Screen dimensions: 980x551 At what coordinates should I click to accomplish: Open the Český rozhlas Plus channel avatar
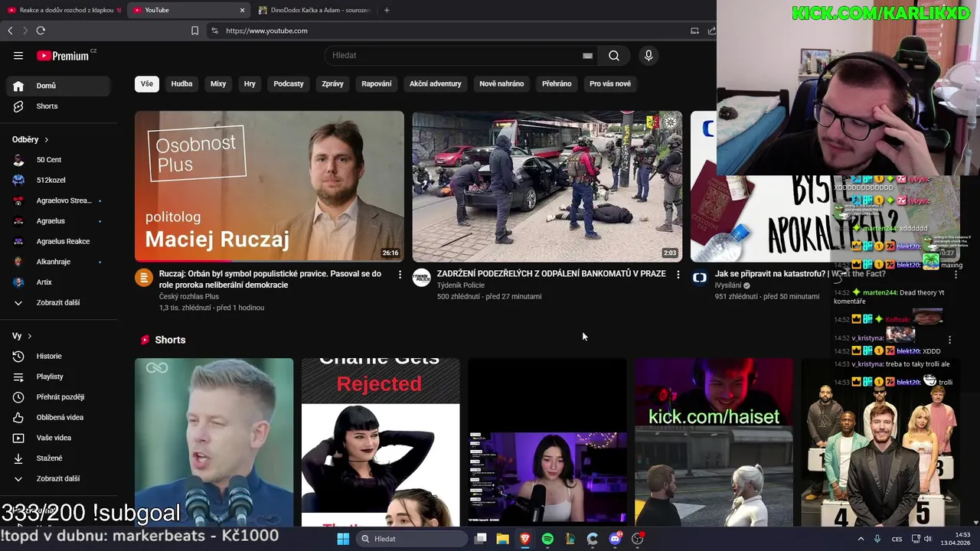pyautogui.click(x=144, y=277)
